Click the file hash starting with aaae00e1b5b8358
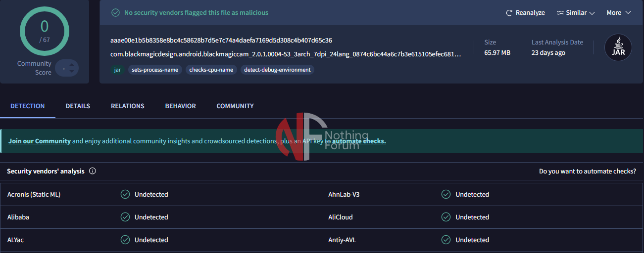The width and height of the screenshot is (644, 253). tap(221, 41)
